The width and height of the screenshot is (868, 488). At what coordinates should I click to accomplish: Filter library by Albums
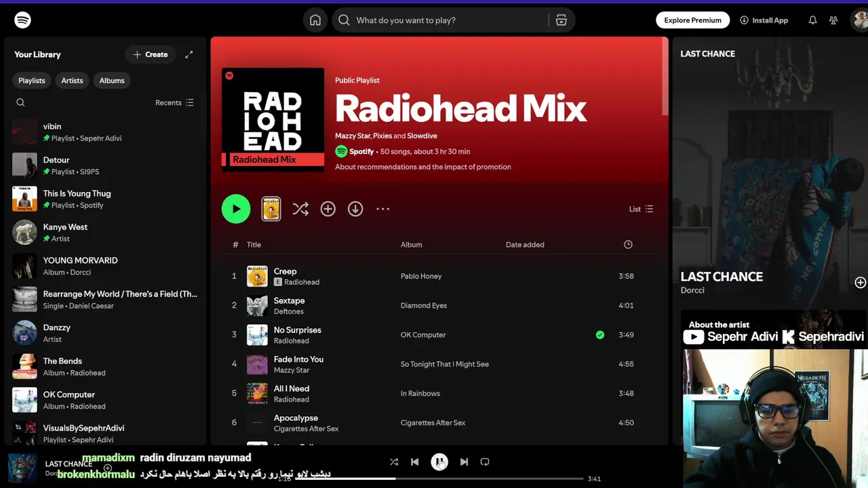[x=112, y=81]
